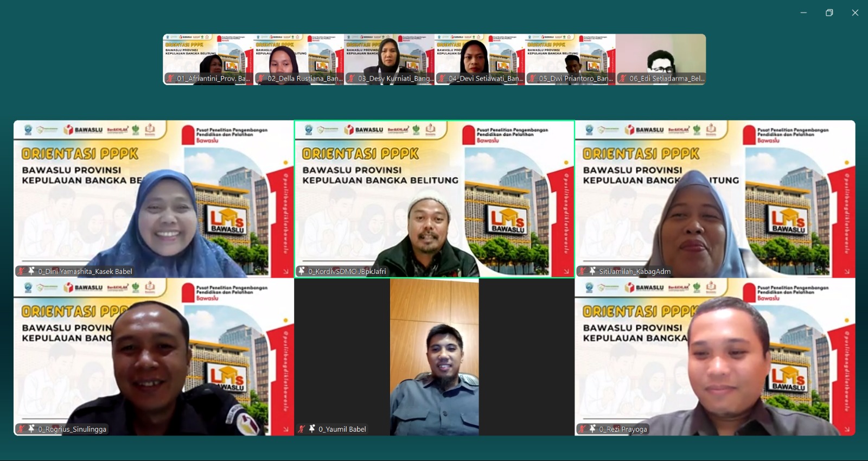The height and width of the screenshot is (461, 868).
Task: Select the 01_Afriantini_Prov video thumbnail
Action: [x=208, y=59]
